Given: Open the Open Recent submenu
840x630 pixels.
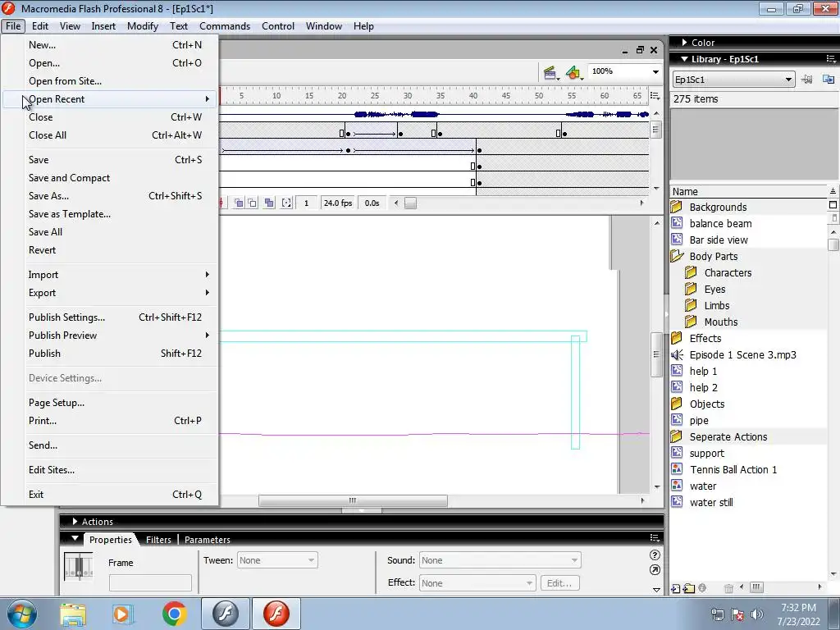Looking at the screenshot, I should point(110,99).
